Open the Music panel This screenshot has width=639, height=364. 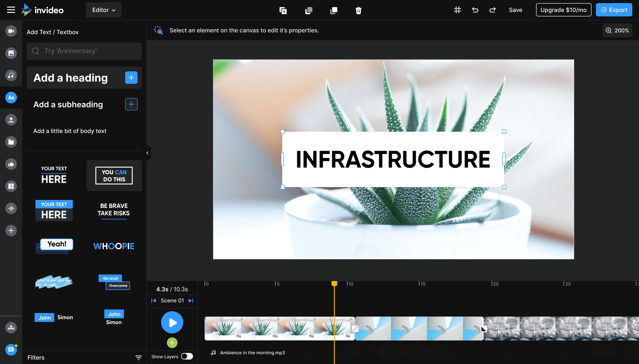point(11,75)
